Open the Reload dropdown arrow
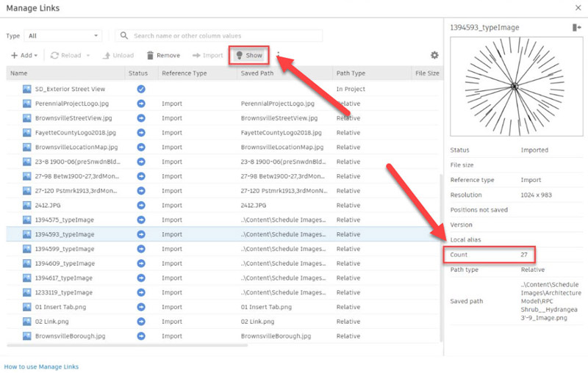The width and height of the screenshot is (588, 373). coord(88,55)
